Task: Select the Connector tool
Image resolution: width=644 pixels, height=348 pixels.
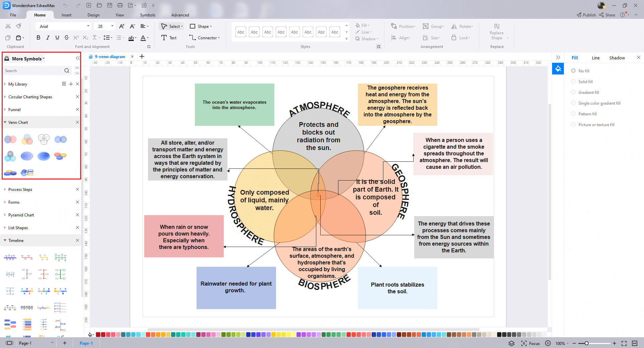Action: click(205, 38)
